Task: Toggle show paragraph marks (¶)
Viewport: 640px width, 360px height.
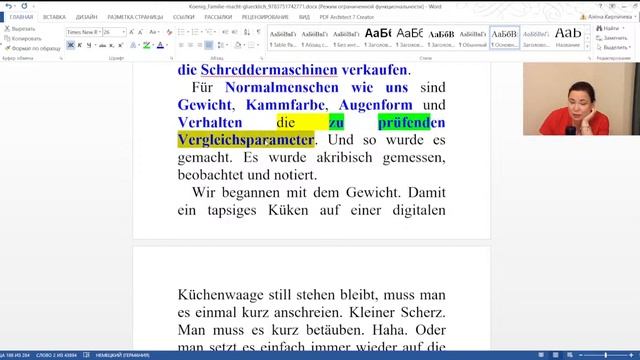Action: click(258, 32)
